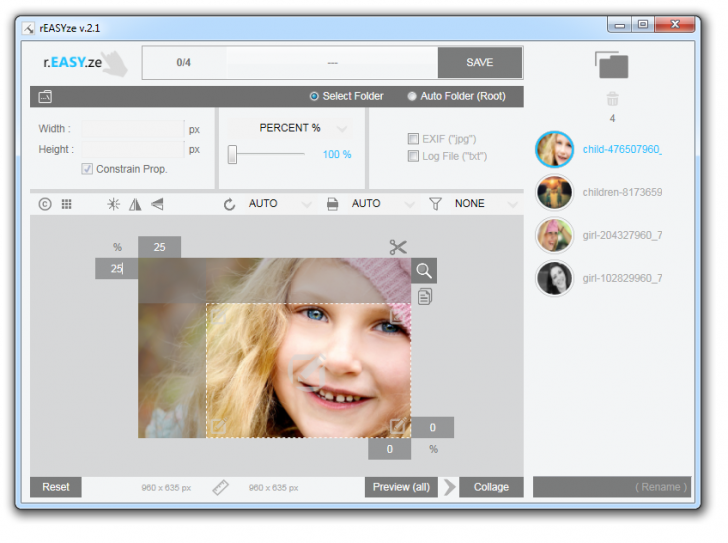Click the top-left crop handle icon
This screenshot has height=543, width=728.
click(218, 317)
